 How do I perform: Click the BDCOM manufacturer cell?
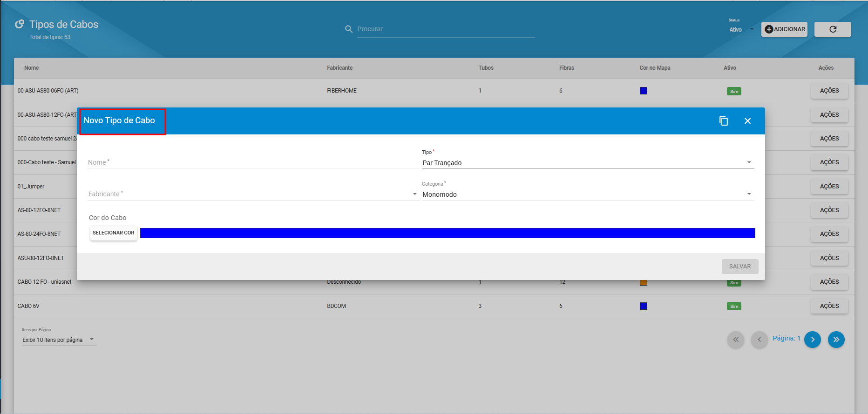pos(336,306)
